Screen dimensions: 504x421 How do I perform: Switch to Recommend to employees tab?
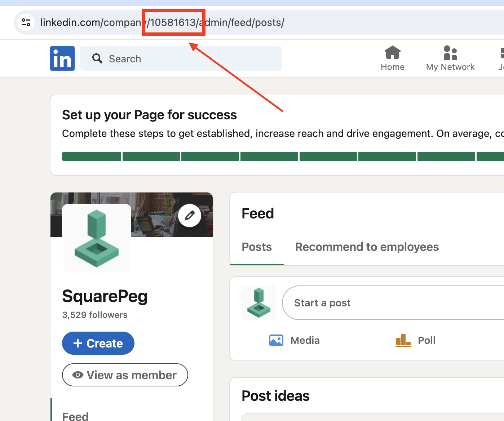(367, 247)
